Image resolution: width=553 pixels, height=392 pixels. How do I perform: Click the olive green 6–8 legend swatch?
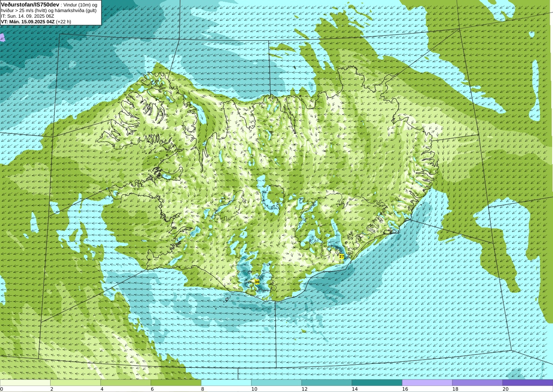click(x=176, y=383)
